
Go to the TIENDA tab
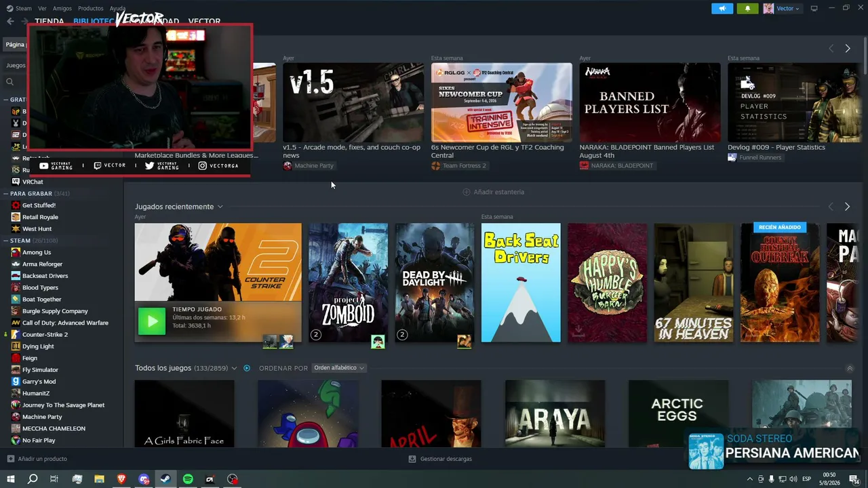(x=50, y=21)
